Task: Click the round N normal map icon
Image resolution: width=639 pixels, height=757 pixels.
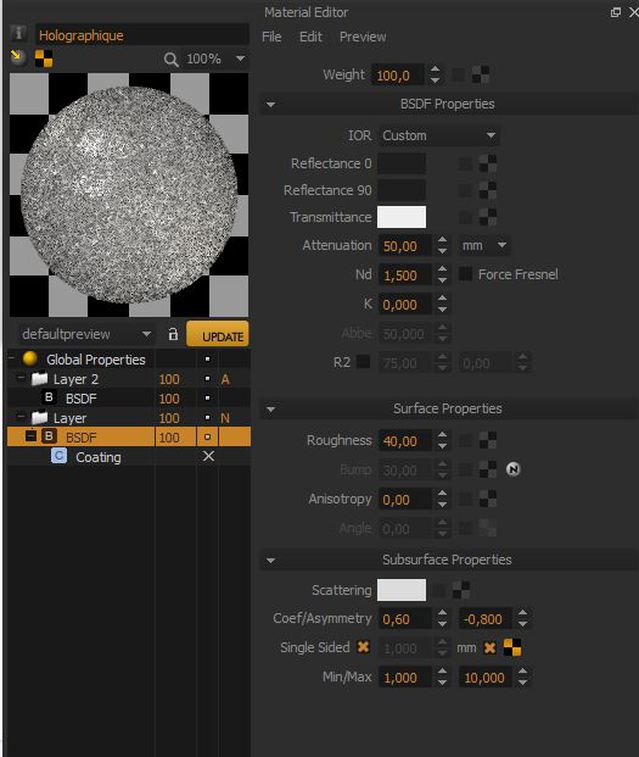Action: [x=513, y=469]
